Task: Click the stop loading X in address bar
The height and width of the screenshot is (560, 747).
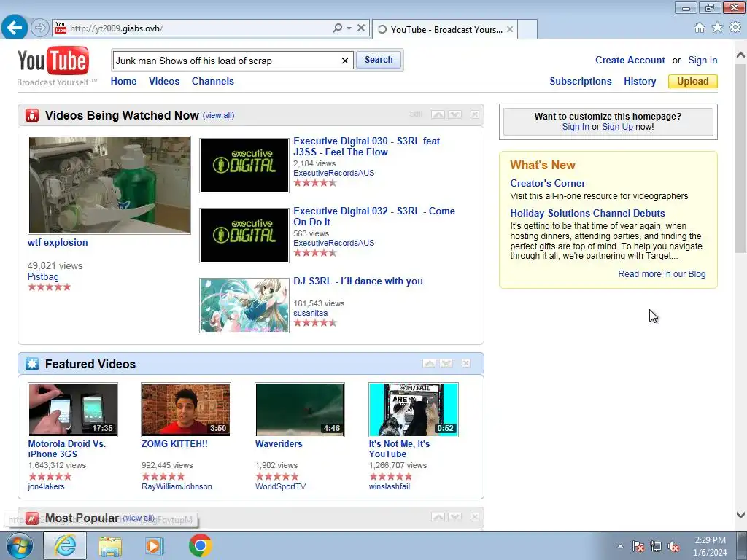Action: pos(361,28)
